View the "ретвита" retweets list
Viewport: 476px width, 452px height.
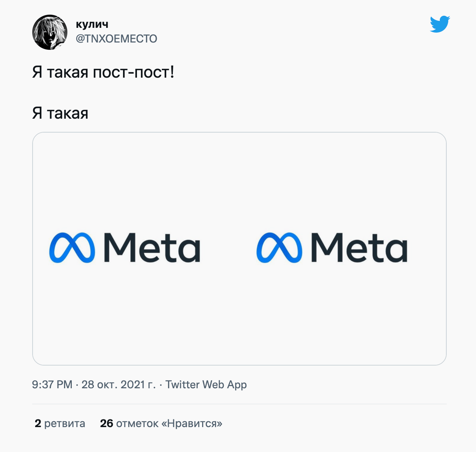[x=64, y=423]
